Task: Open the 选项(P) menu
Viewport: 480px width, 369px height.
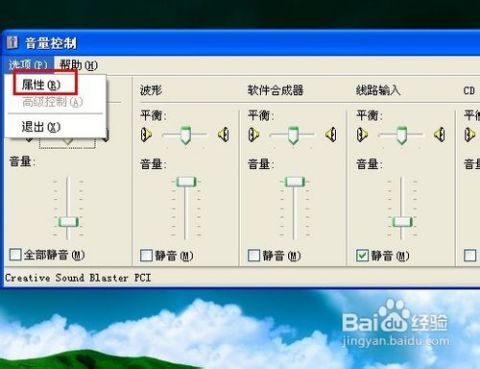Action: [28, 64]
